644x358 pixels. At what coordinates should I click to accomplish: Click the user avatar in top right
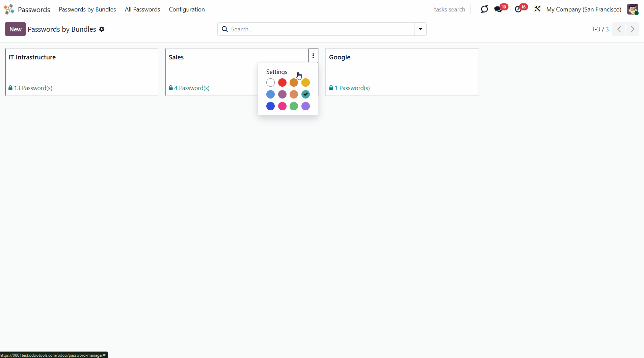(x=633, y=9)
